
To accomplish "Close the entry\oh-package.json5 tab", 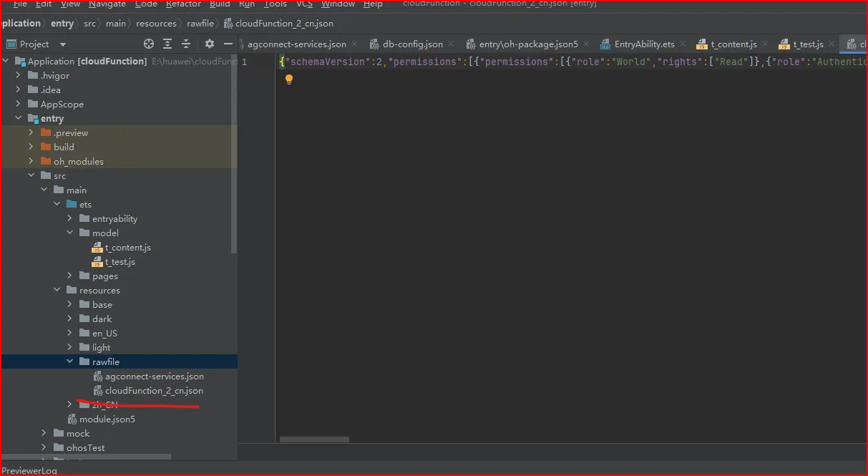I will coord(587,44).
